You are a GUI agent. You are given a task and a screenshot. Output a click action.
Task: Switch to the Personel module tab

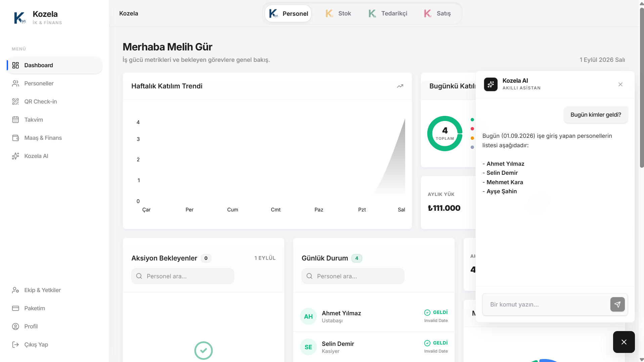tap(288, 13)
